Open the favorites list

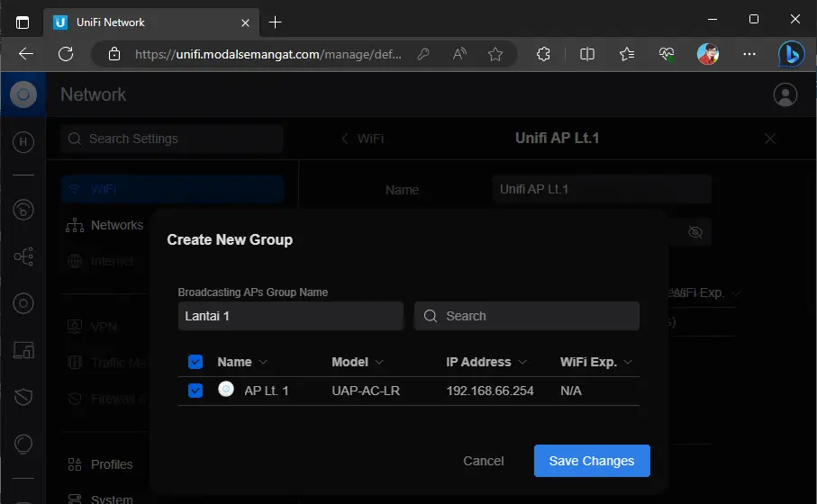[x=627, y=54]
